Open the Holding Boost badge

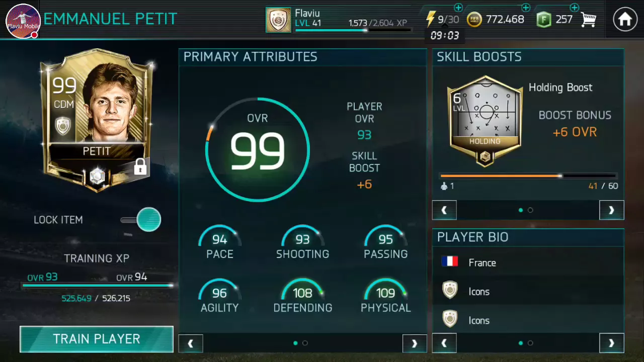[x=485, y=121]
